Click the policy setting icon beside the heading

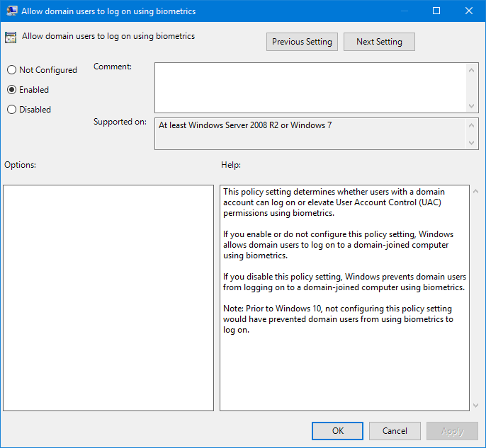point(11,38)
